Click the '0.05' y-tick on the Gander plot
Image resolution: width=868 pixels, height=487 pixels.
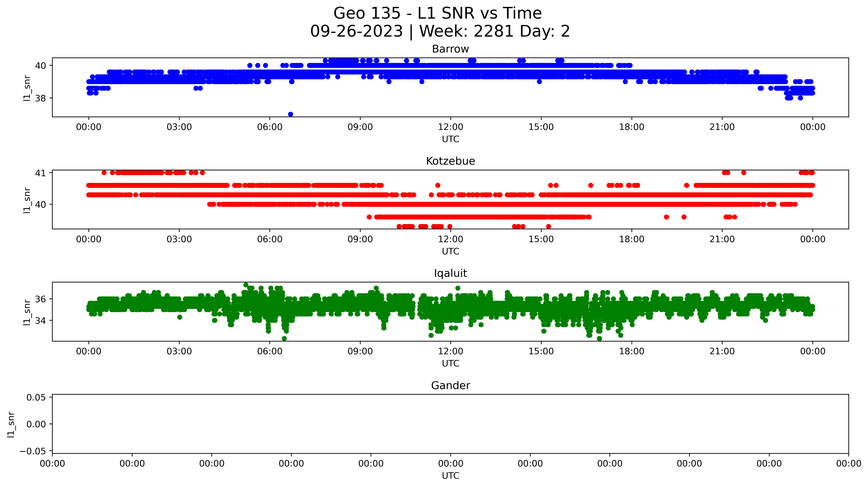(36, 397)
